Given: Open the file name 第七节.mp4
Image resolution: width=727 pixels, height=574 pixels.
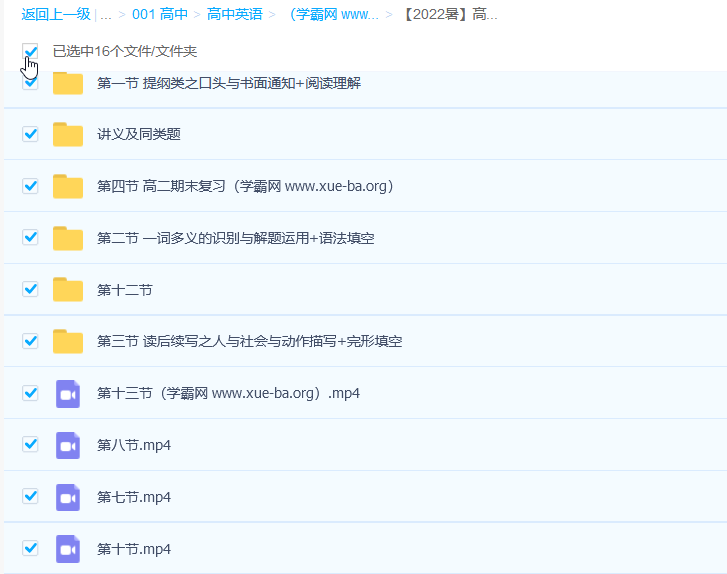Looking at the screenshot, I should click(134, 497).
